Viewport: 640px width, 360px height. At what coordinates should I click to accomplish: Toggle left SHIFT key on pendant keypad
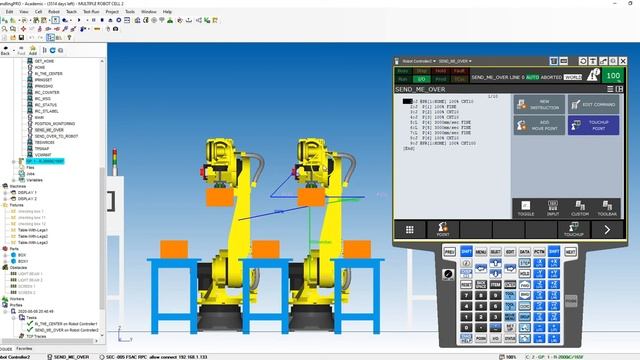point(466,252)
